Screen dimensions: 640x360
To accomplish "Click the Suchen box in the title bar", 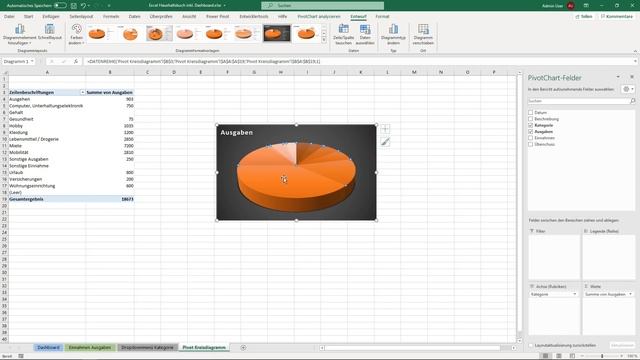I will click(322, 6).
